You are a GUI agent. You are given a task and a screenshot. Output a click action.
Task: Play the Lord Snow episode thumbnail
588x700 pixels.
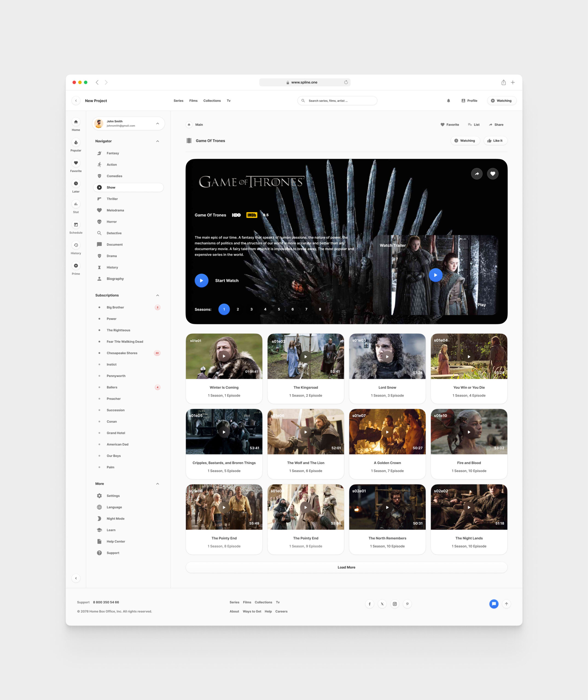[387, 357]
